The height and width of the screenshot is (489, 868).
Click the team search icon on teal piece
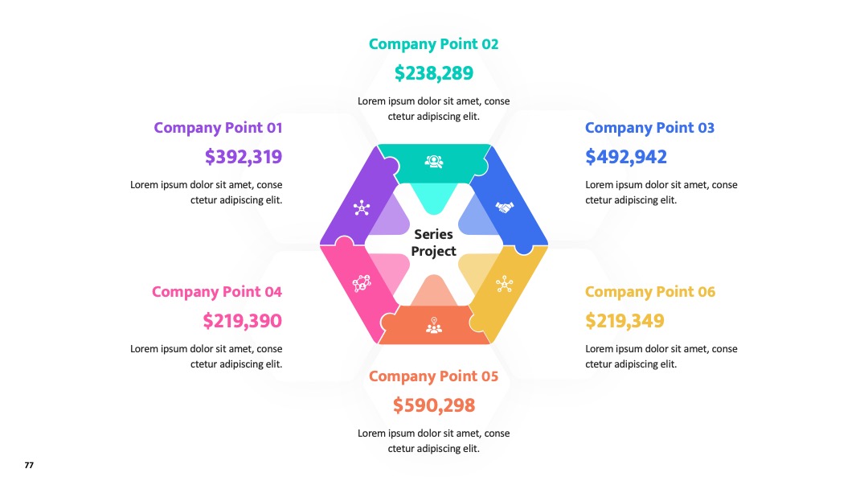pyautogui.click(x=434, y=161)
